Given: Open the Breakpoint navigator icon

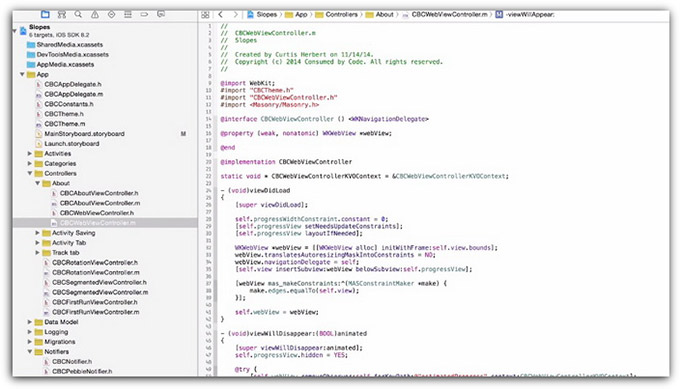Looking at the screenshot, I should [144, 14].
